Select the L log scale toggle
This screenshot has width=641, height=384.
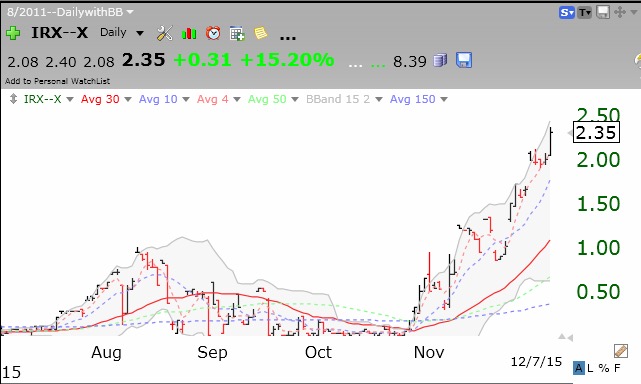pyautogui.click(x=590, y=368)
